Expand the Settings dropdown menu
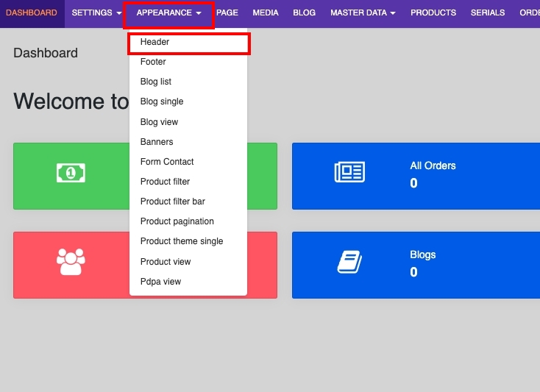Screen dimensions: 540x392 [x=96, y=13]
